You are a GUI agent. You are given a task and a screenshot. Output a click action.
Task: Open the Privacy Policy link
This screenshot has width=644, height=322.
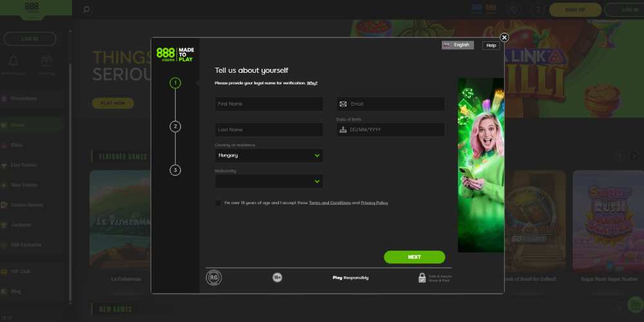pos(374,203)
